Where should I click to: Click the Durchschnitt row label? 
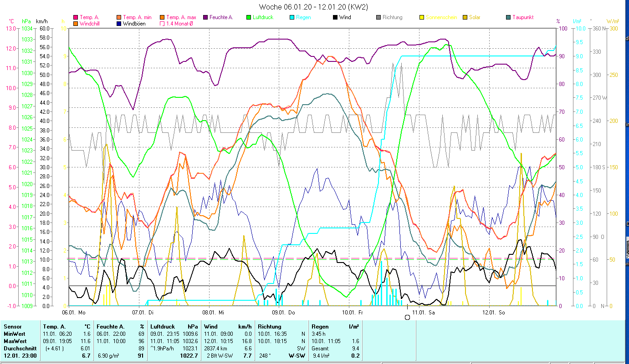click(x=20, y=348)
